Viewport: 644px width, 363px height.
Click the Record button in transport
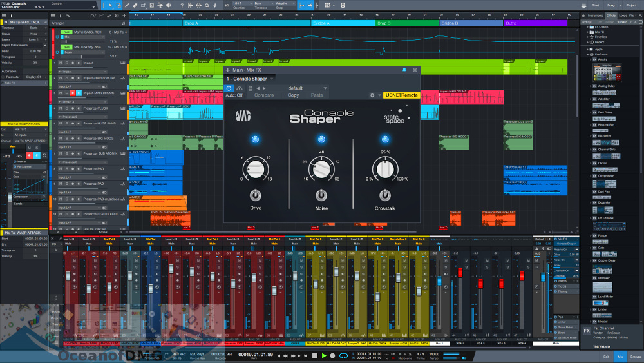(333, 356)
